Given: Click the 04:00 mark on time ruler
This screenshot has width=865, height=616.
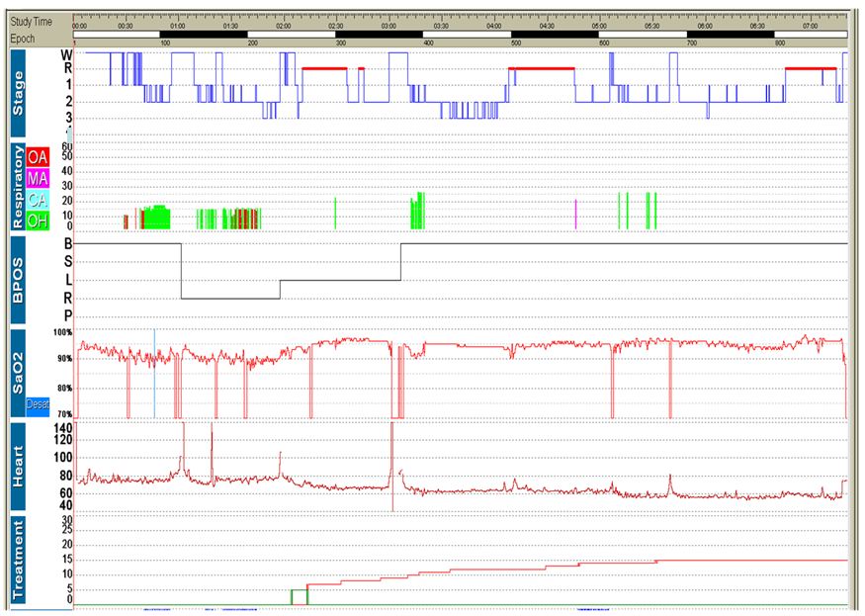Looking at the screenshot, I should pos(493,27).
